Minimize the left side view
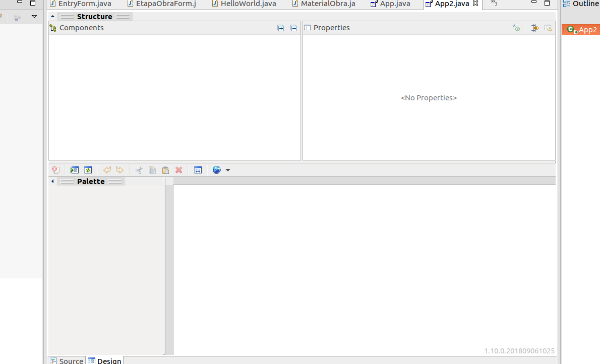The width and height of the screenshot is (600, 364). 20,3
